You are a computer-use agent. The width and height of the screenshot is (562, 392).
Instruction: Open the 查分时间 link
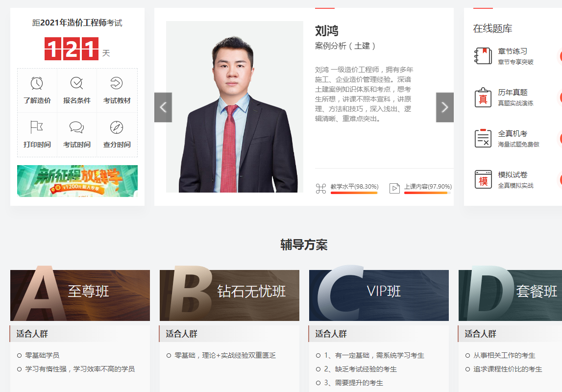pyautogui.click(x=117, y=145)
